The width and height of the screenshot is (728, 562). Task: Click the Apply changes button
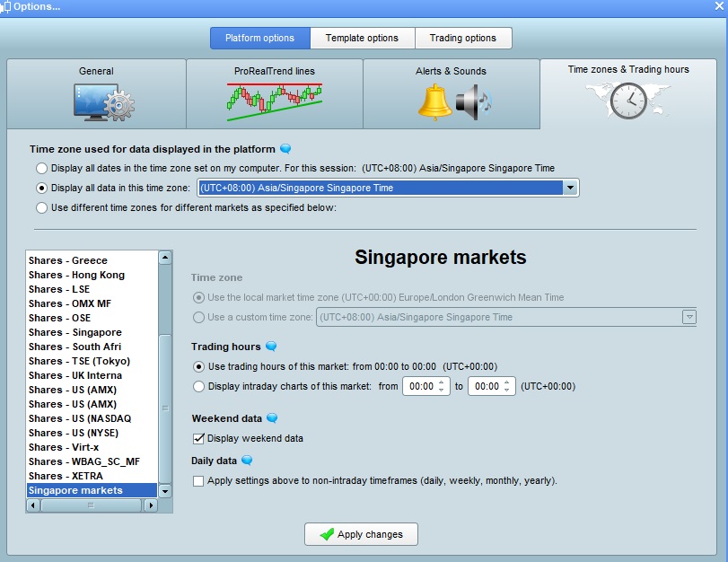[361, 534]
